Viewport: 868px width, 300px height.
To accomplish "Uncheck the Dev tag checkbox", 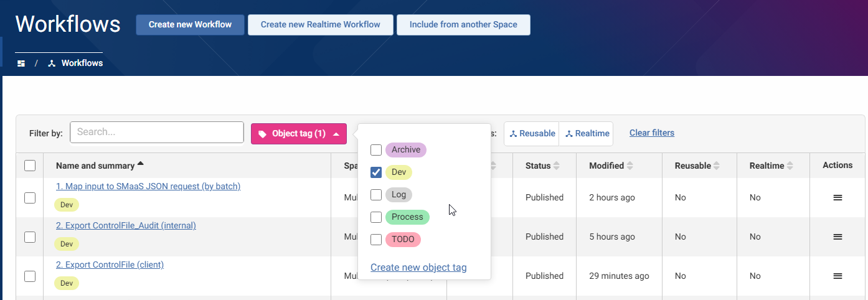I will point(376,172).
